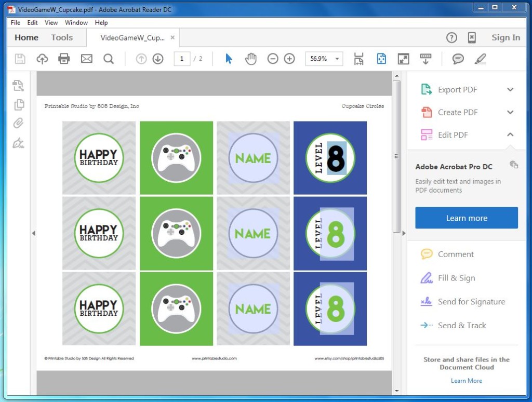Fit one full page to window icon
The height and width of the screenshot is (402, 532).
coord(381,59)
